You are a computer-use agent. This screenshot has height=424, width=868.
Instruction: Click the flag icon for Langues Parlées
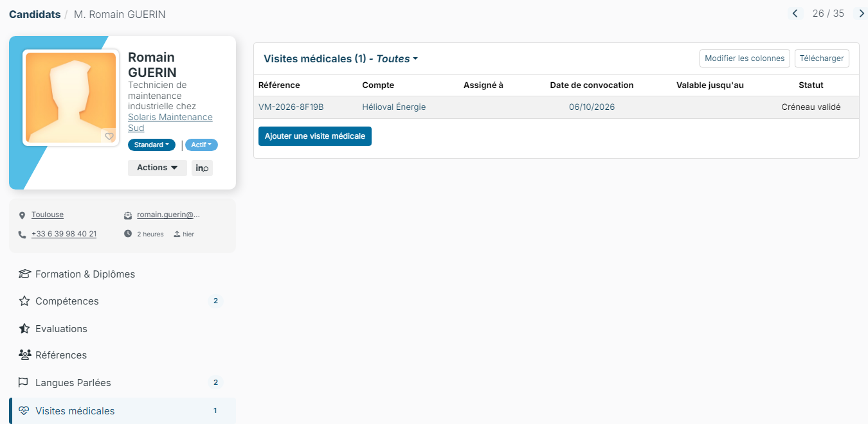[x=24, y=382]
